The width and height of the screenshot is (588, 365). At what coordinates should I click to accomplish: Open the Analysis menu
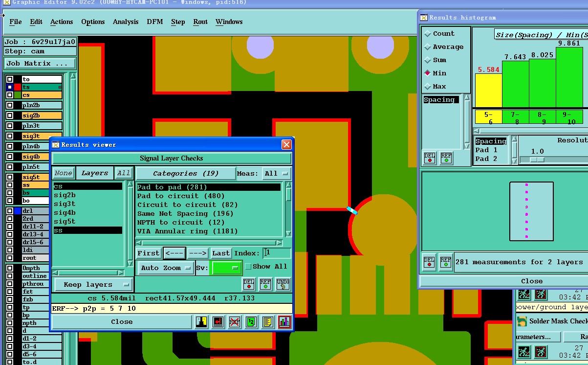click(x=126, y=22)
